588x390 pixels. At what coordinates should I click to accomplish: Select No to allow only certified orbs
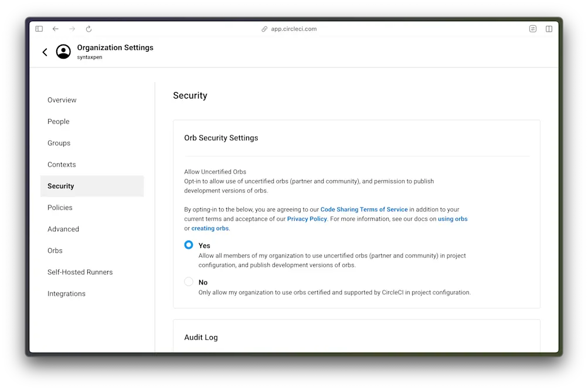click(189, 282)
